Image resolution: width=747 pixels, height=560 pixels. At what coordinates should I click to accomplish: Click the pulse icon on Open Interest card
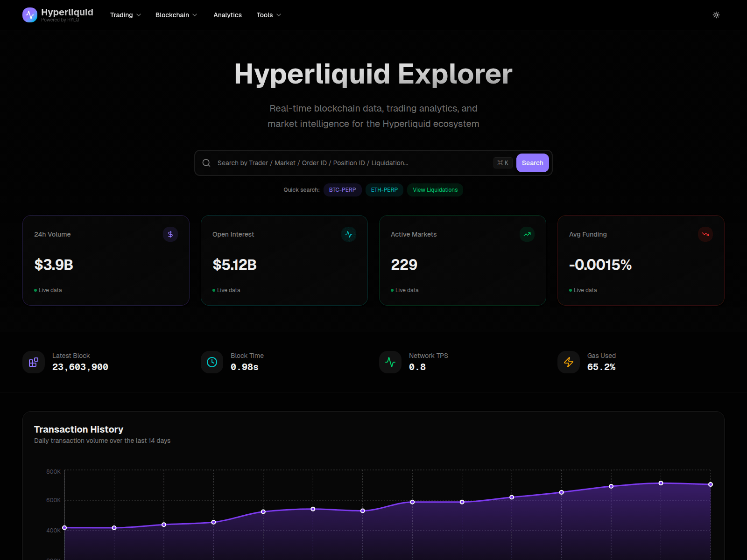[349, 234]
